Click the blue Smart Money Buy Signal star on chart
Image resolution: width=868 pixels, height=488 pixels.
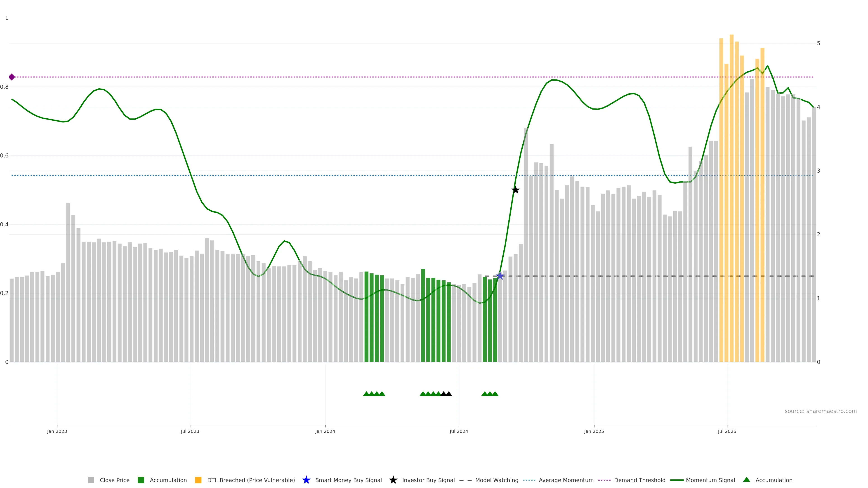point(500,276)
